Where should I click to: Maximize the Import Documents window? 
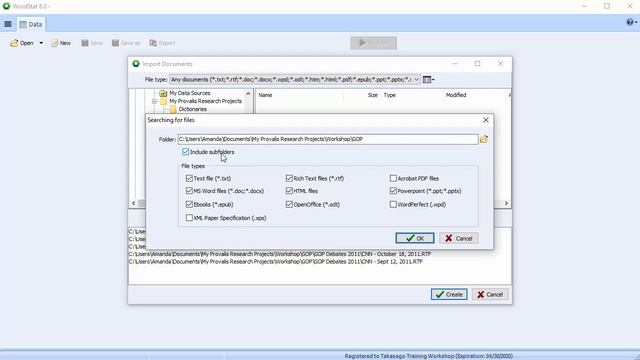[478, 64]
